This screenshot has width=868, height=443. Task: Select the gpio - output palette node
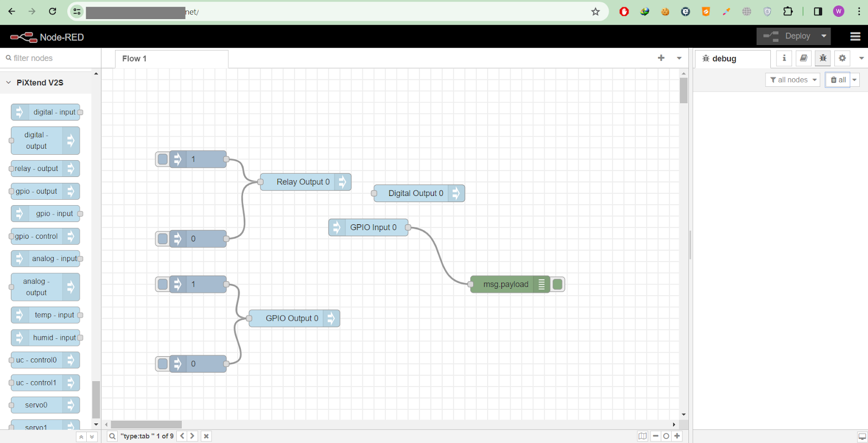click(x=46, y=191)
